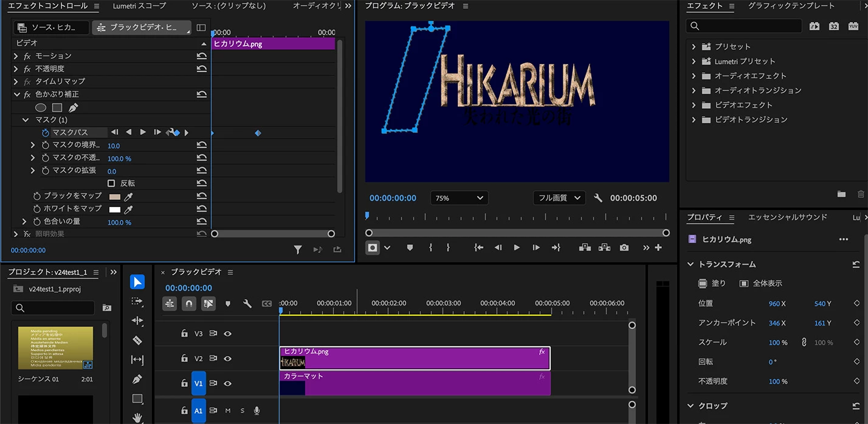The image size is (868, 424).
Task: Select the Selection arrow tool
Action: click(137, 282)
